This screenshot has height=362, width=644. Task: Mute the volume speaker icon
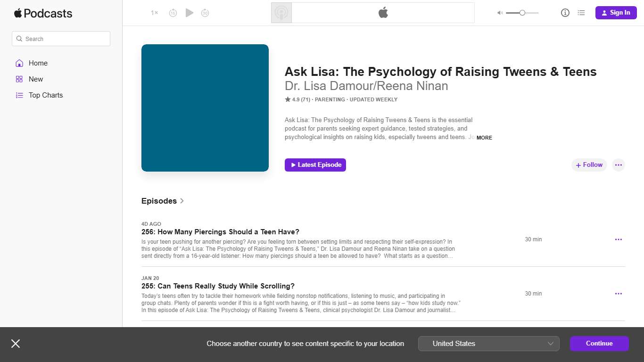tap(499, 13)
